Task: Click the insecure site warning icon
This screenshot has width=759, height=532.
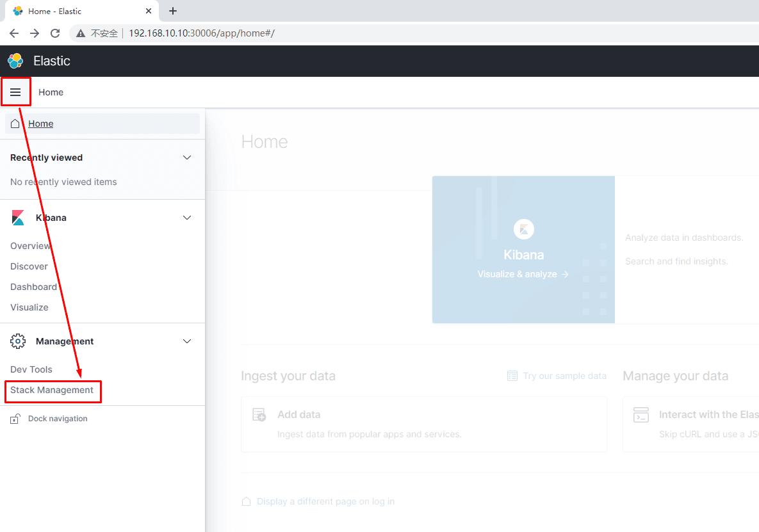Action: [x=81, y=33]
